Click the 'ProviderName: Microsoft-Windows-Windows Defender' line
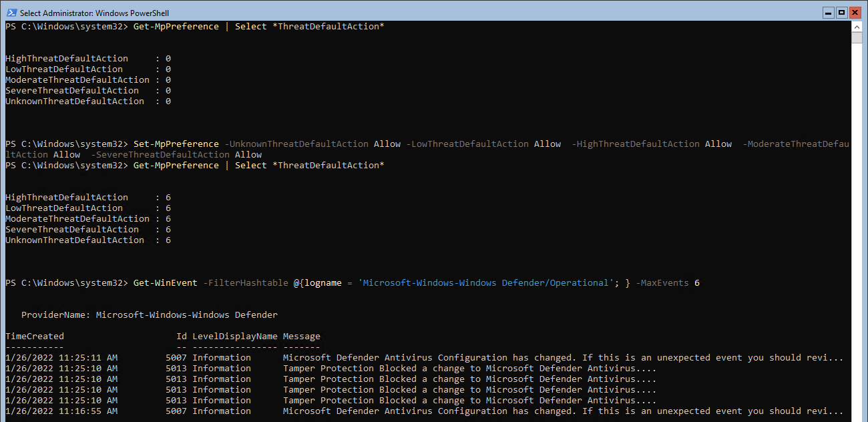The image size is (868, 422). click(150, 315)
